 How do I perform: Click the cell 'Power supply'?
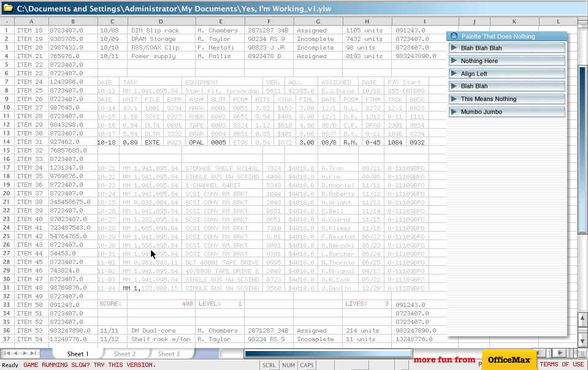click(x=161, y=56)
